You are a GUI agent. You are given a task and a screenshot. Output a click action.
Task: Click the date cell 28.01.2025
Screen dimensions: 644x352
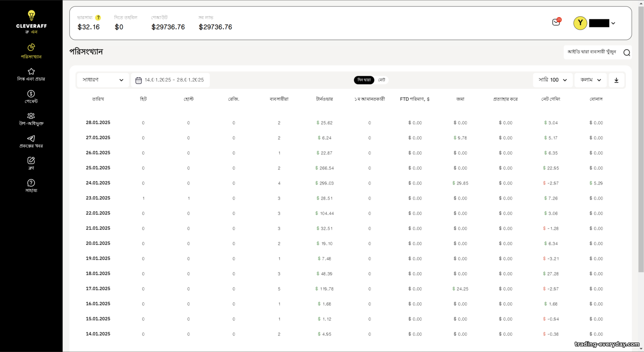98,123
